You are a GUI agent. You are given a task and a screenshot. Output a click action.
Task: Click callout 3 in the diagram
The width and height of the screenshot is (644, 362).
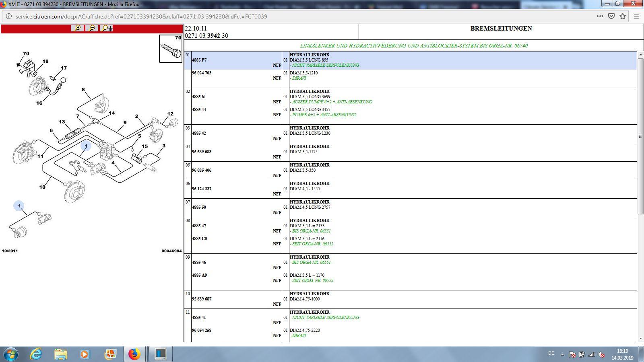click(x=164, y=146)
